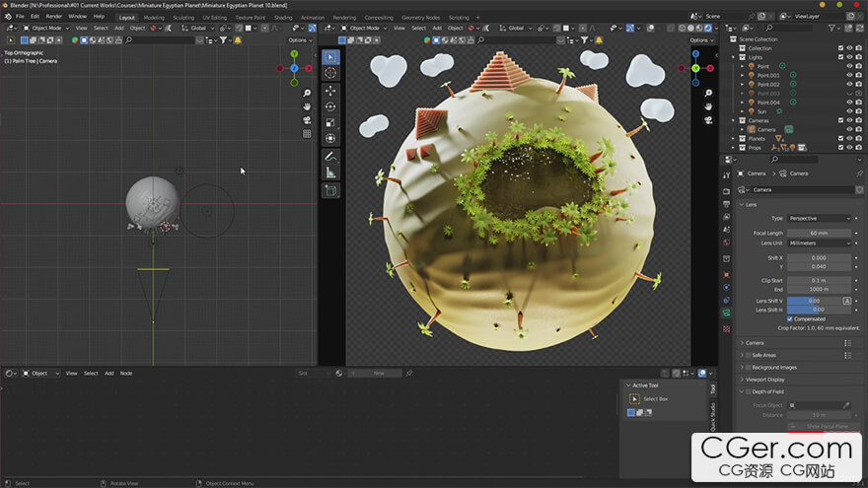Switch to the Geometry Nodes workspace tab
The width and height of the screenshot is (868, 488).
[x=421, y=18]
